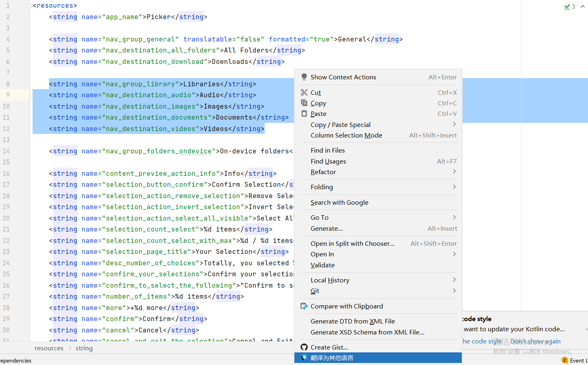588x365 pixels.
Task: Click nav_destination_all_folders line
Action: click(x=177, y=50)
